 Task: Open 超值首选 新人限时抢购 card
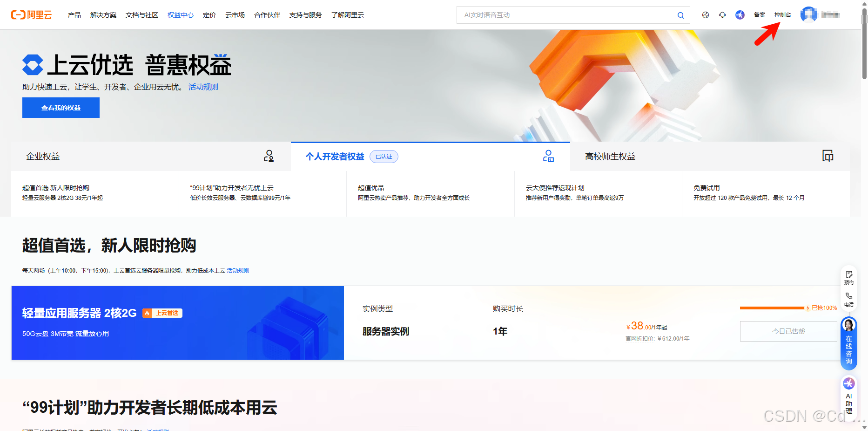(95, 193)
